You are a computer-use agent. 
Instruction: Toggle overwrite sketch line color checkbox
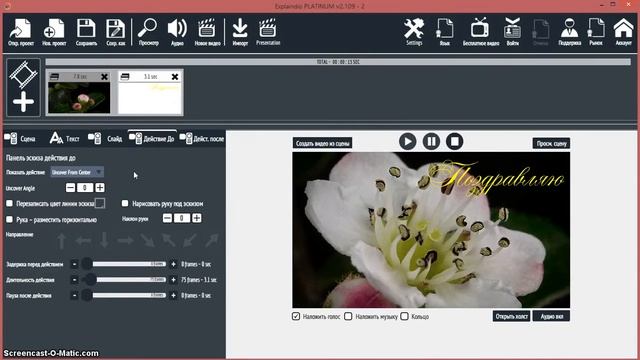tap(9, 203)
